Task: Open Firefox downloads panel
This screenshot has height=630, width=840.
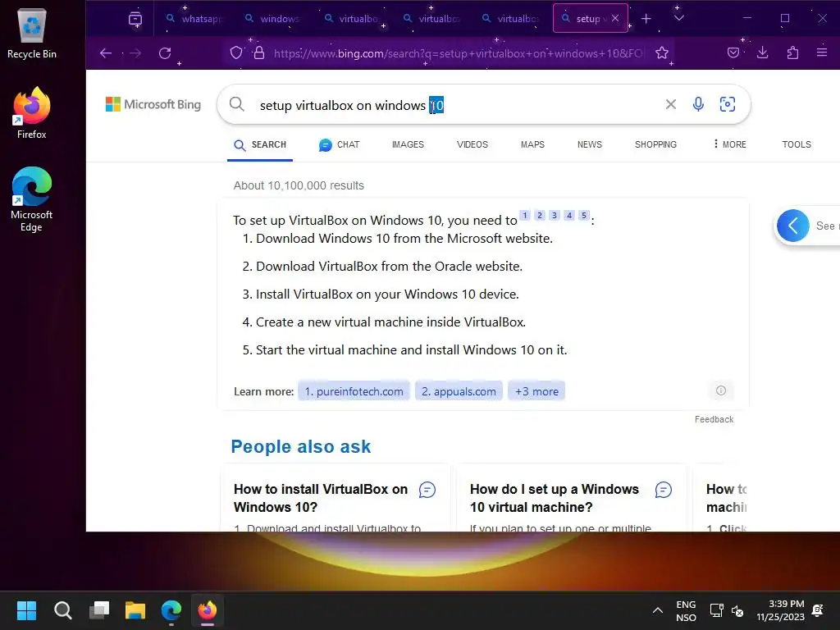Action: (762, 52)
